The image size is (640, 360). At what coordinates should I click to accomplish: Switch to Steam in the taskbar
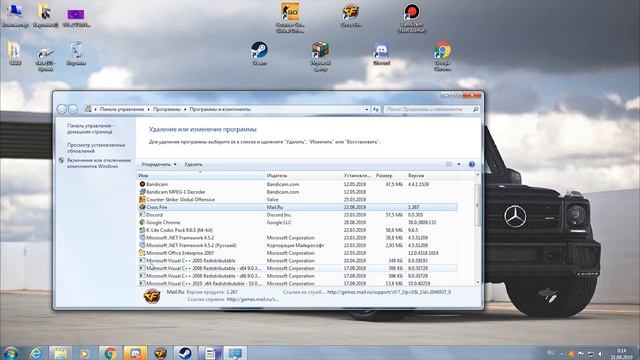(x=185, y=353)
